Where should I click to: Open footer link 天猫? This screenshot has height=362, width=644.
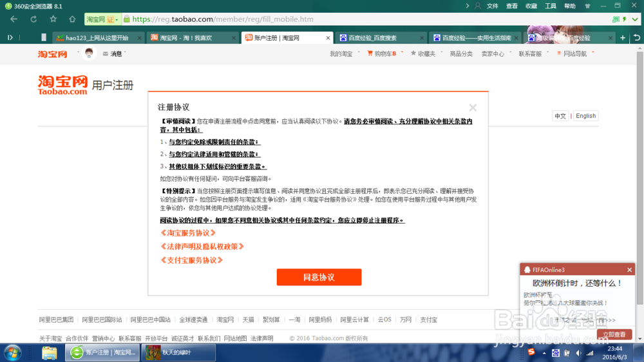pos(248,319)
